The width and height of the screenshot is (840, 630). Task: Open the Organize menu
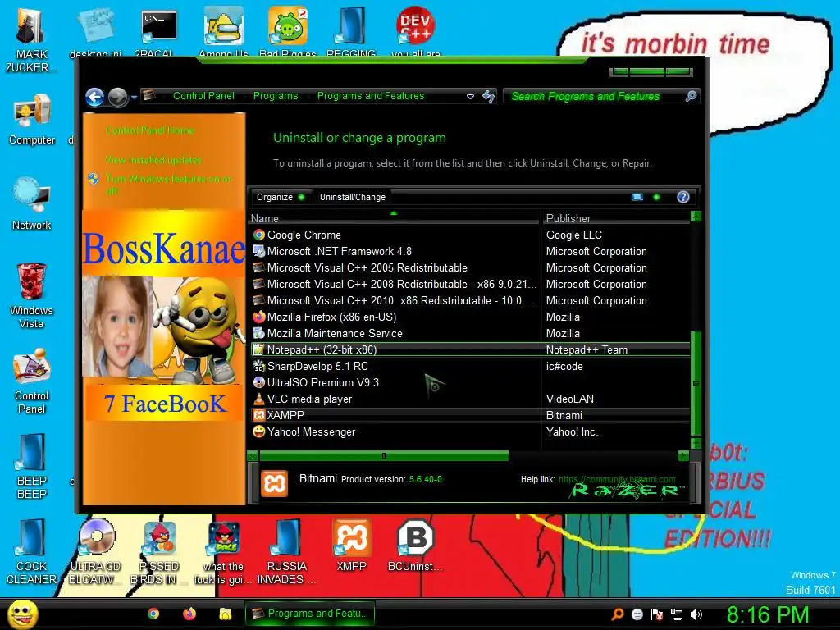pos(281,197)
